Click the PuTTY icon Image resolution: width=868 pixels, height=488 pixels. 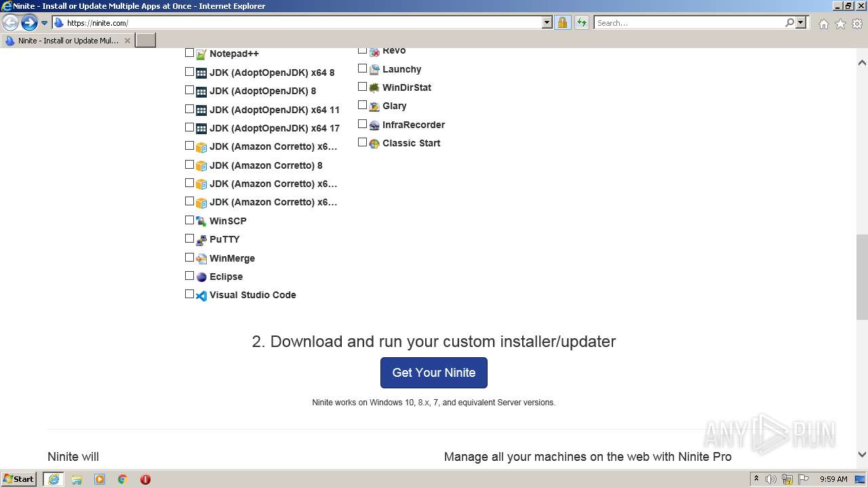[x=201, y=240]
